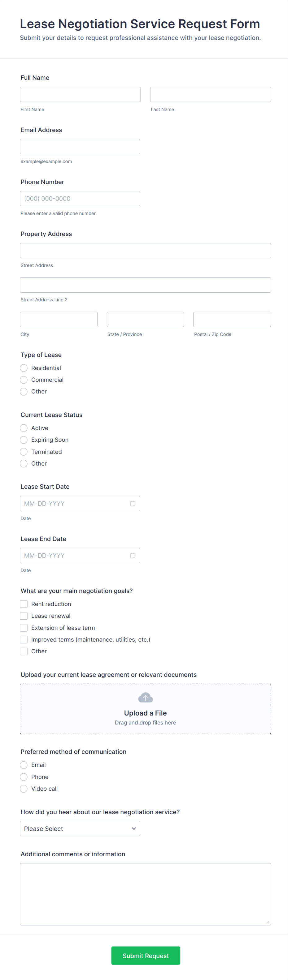Check the Lease renewal checkbox
Viewport: 288px width, 980px height.
coord(24,616)
